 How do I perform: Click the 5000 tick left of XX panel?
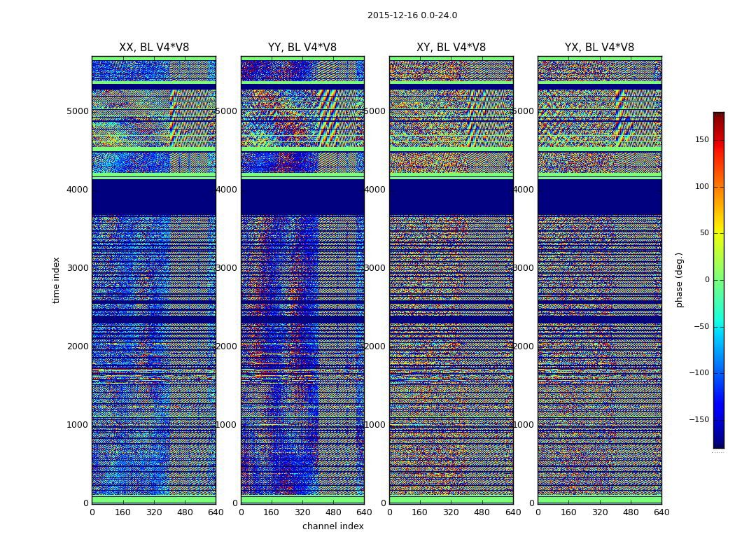click(77, 111)
